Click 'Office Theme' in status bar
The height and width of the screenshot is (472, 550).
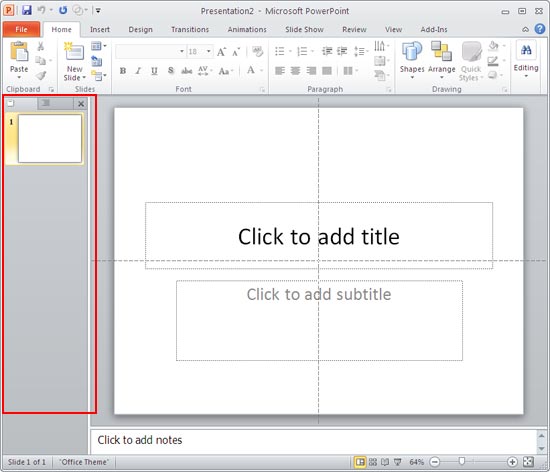84,462
